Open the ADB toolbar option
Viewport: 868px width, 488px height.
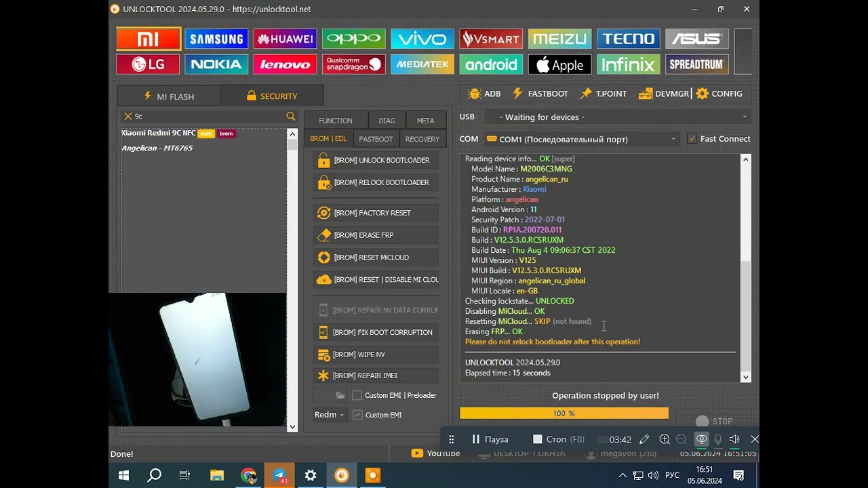(484, 94)
